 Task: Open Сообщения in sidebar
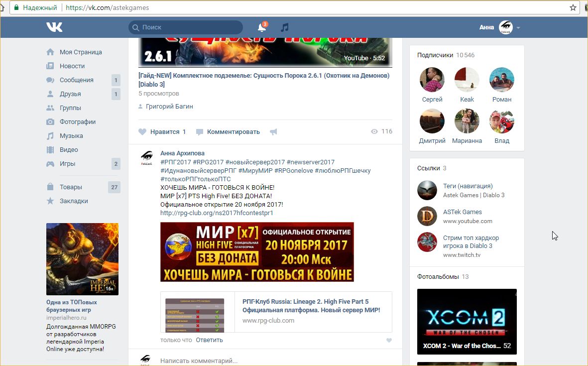(x=77, y=80)
